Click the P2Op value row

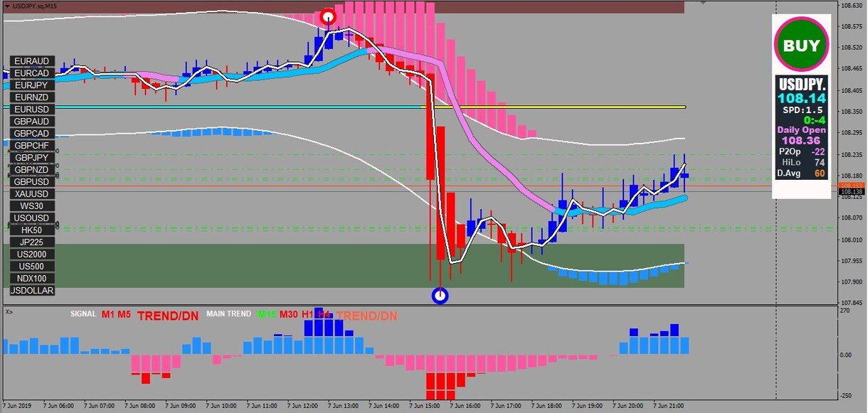[802, 151]
